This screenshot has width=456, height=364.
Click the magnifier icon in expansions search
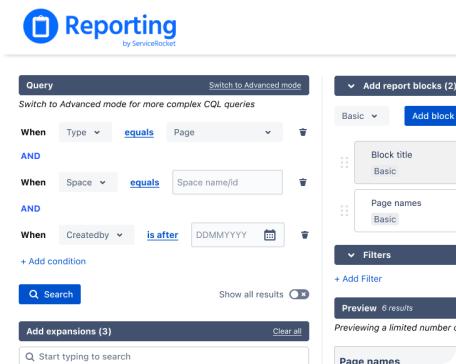pos(30,357)
